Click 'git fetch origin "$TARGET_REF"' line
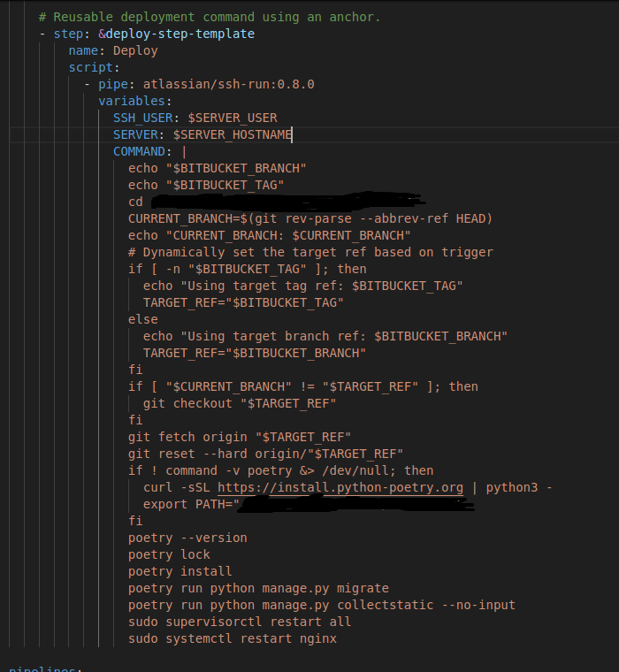 coord(240,437)
